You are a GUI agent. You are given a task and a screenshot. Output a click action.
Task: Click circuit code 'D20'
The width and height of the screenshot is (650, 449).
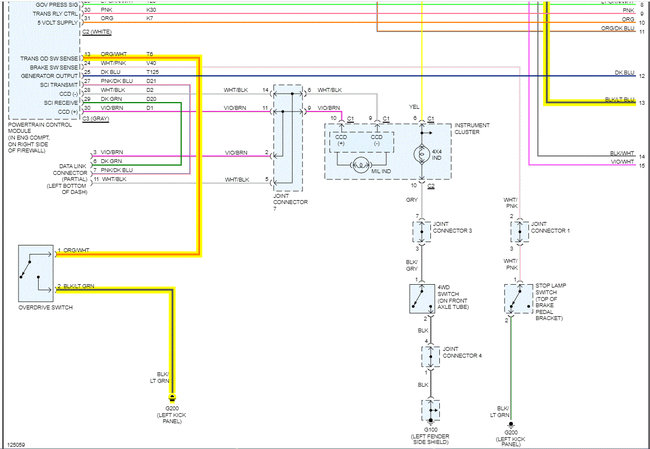(151, 99)
